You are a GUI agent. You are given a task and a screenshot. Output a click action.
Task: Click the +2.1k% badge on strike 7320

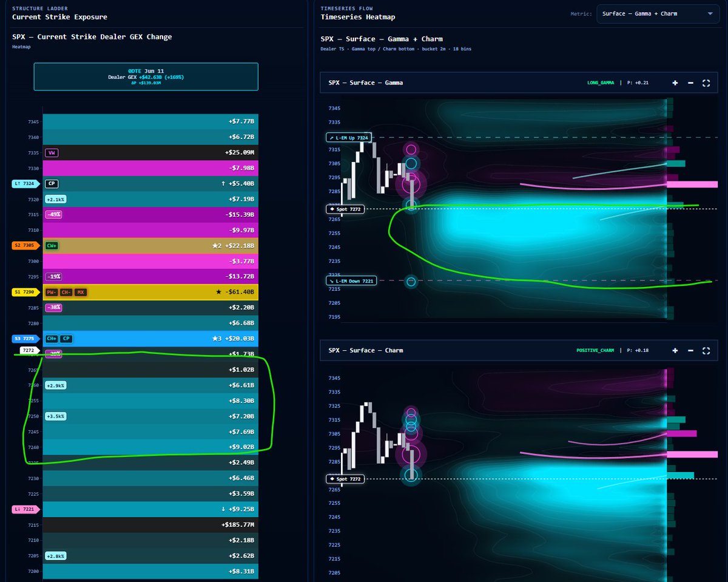coord(55,199)
